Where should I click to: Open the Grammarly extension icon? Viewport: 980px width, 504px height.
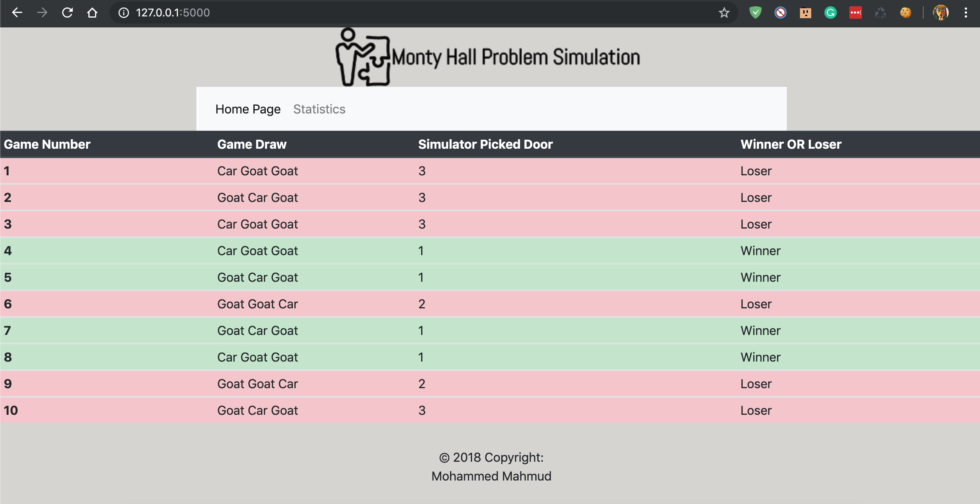click(830, 13)
